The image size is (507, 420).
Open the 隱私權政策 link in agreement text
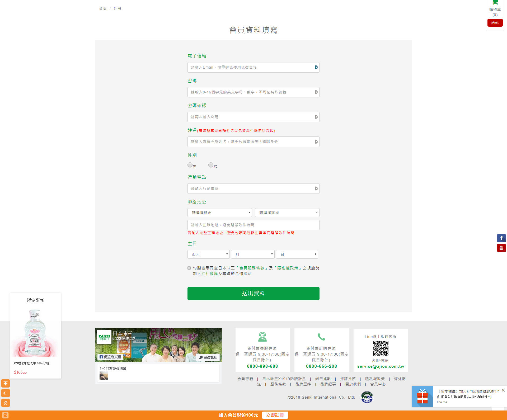tap(288, 268)
